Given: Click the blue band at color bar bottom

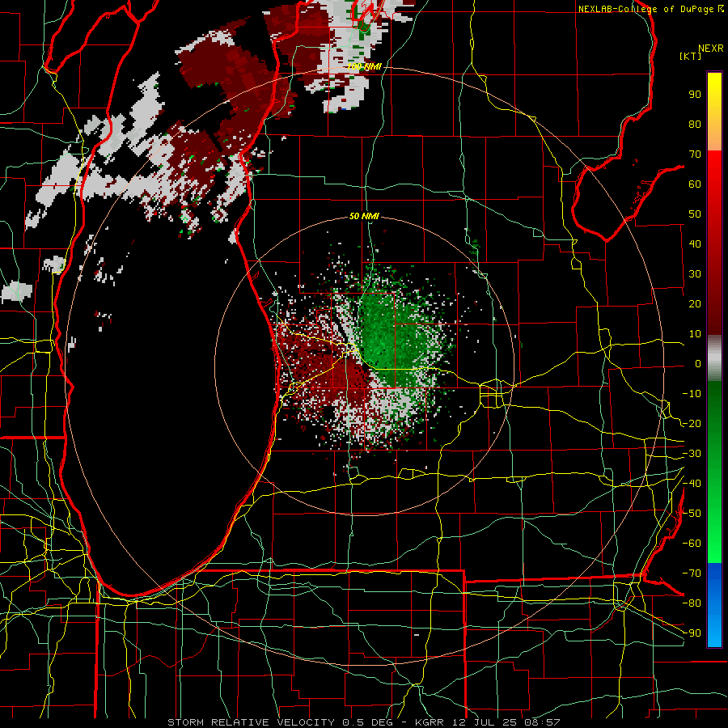Looking at the screenshot, I should point(714,605).
